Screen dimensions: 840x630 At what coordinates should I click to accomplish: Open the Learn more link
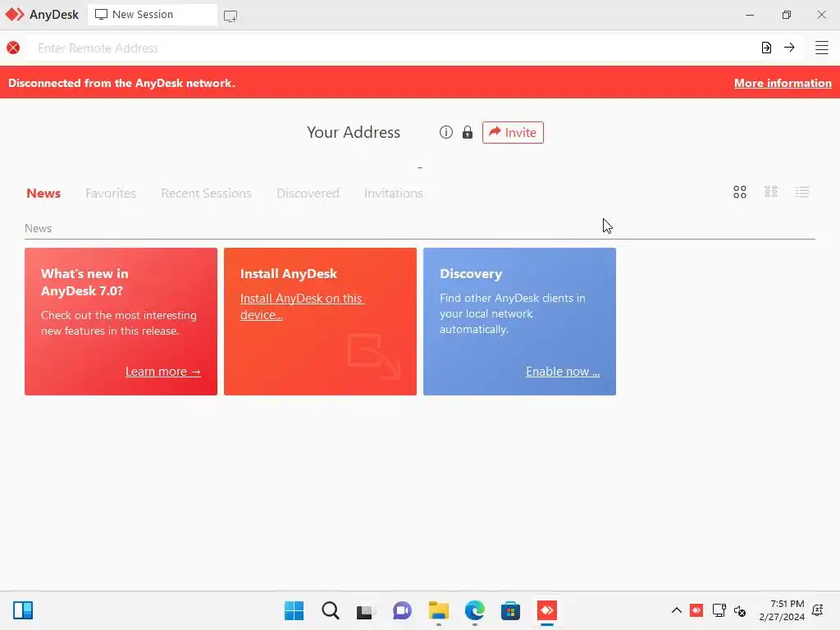[163, 372]
